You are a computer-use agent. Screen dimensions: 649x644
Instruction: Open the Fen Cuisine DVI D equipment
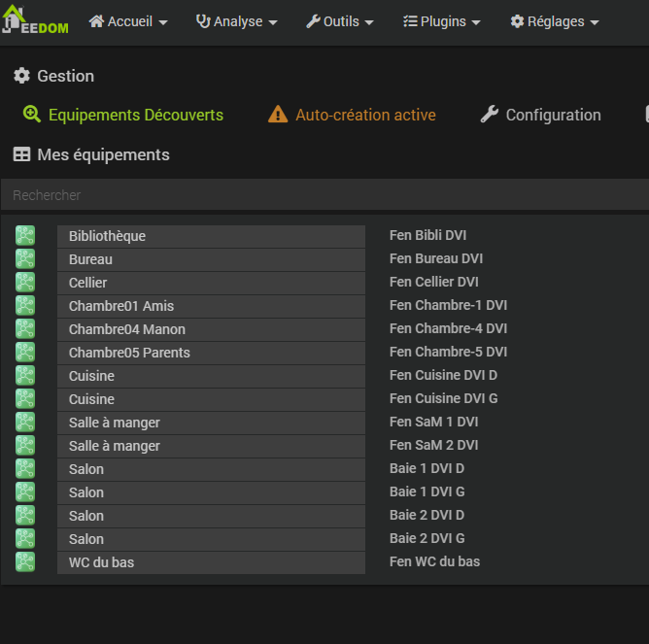click(x=443, y=376)
